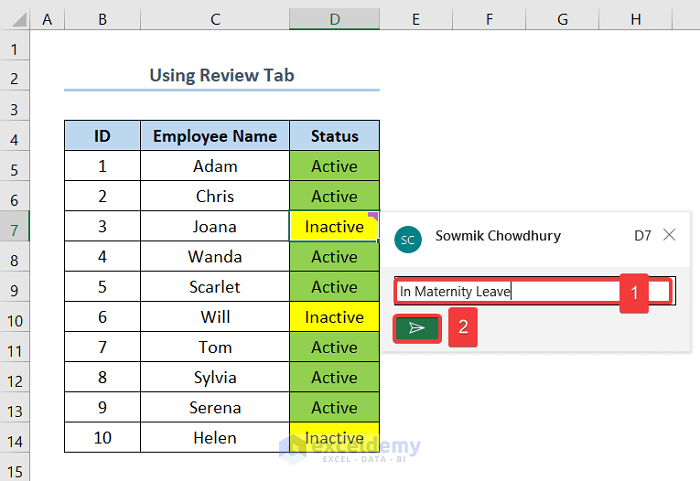Click the Status header cell
This screenshot has height=481, width=700.
point(334,136)
